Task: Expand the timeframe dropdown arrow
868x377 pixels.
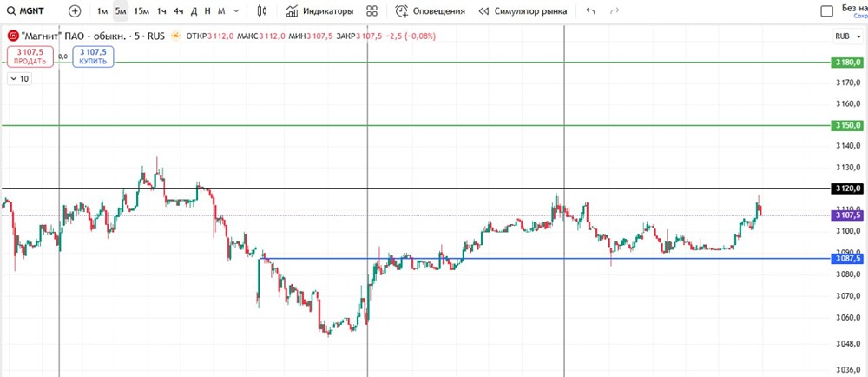Action: [x=237, y=11]
